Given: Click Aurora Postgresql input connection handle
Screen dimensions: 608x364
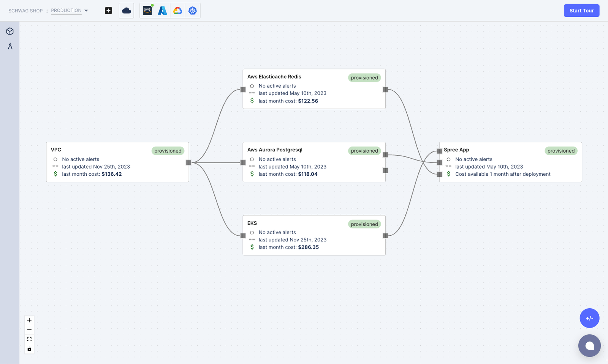Looking at the screenshot, I should pos(243,162).
